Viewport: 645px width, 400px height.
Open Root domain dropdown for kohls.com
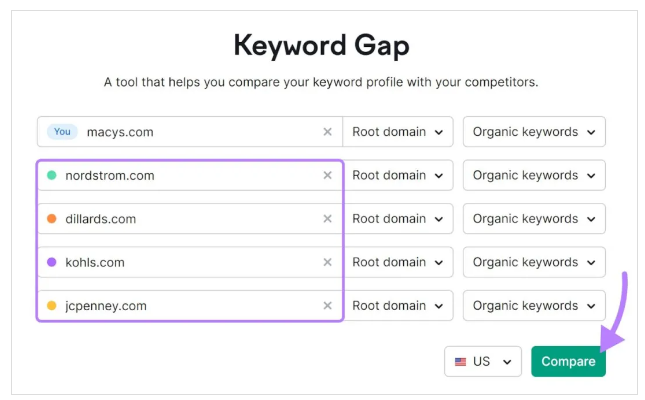[x=398, y=262]
